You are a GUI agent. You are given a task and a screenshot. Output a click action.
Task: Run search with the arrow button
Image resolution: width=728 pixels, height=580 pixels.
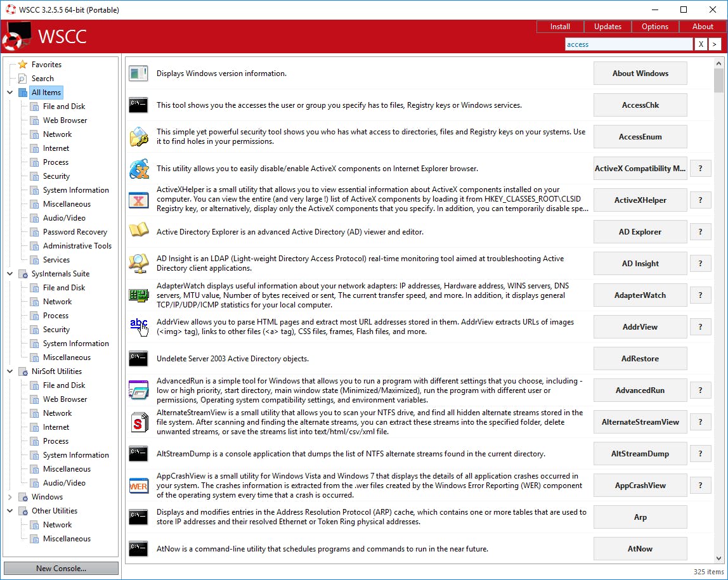pos(715,44)
